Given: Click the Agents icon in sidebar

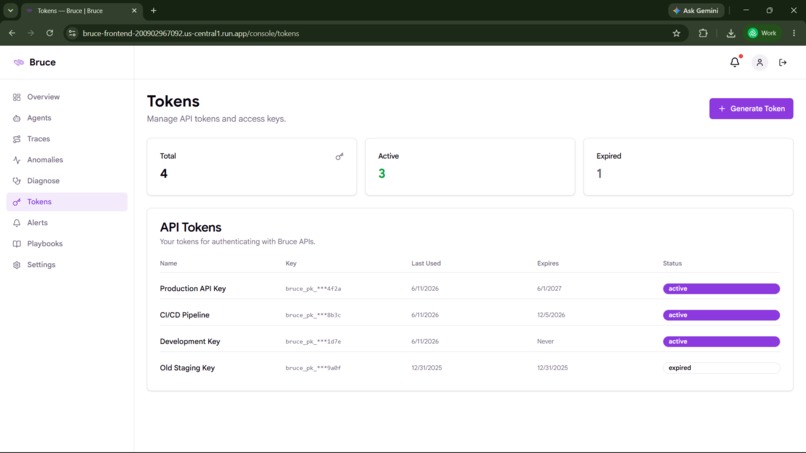Looking at the screenshot, I should 16,118.
